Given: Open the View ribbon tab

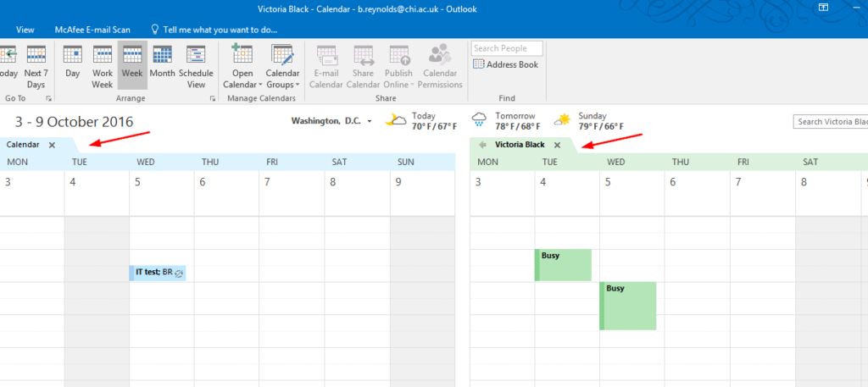Looking at the screenshot, I should pyautogui.click(x=25, y=30).
